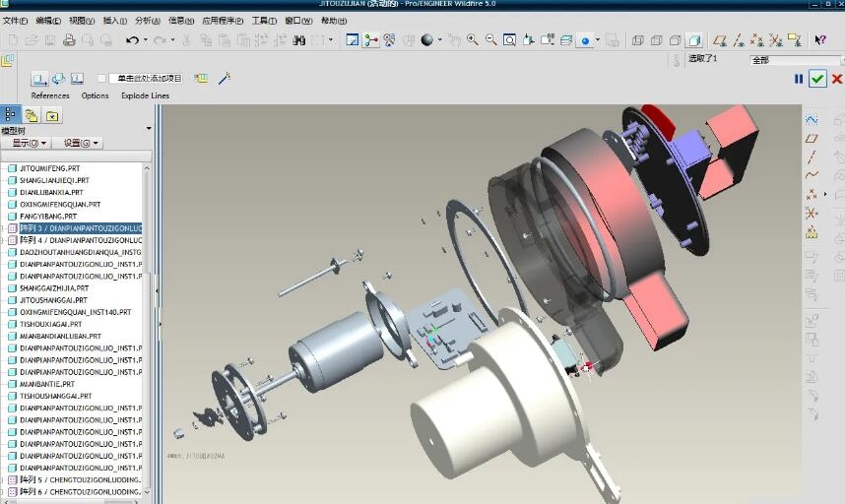The image size is (845, 504).
Task: Open the view manager dropdown arrow
Action: tap(598, 39)
